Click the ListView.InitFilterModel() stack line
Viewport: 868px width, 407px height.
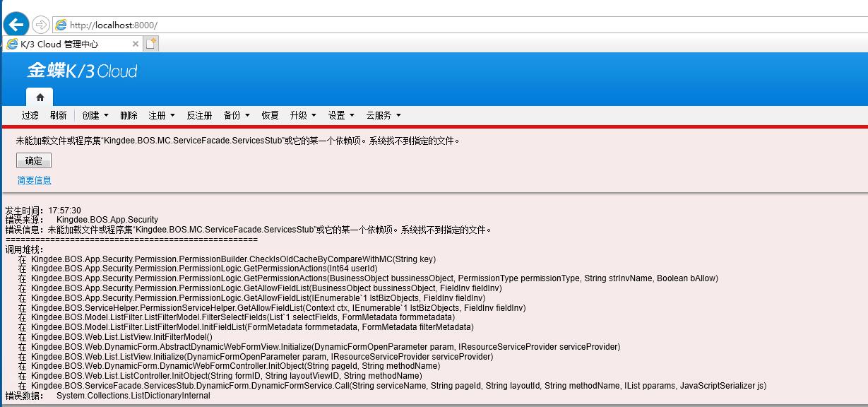point(115,337)
